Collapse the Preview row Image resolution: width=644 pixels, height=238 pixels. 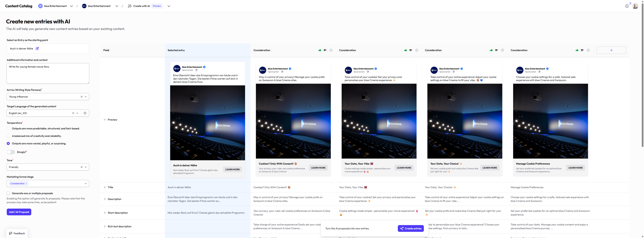105,120
